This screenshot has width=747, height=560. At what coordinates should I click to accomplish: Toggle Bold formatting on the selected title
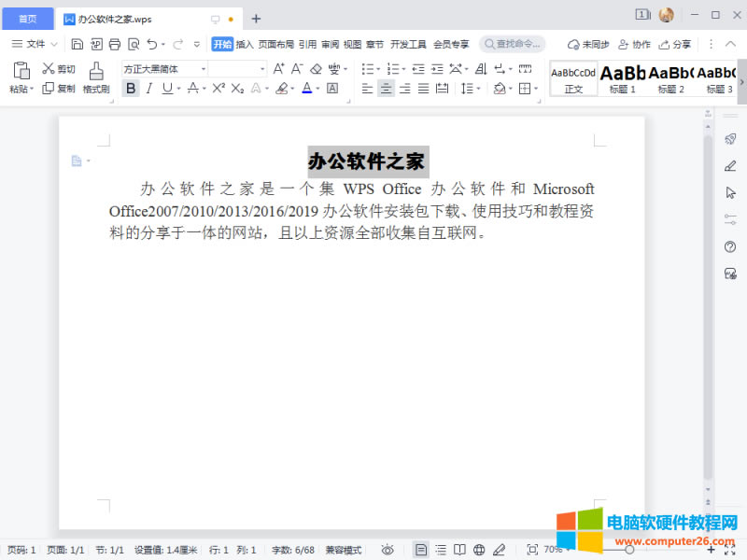(131, 89)
